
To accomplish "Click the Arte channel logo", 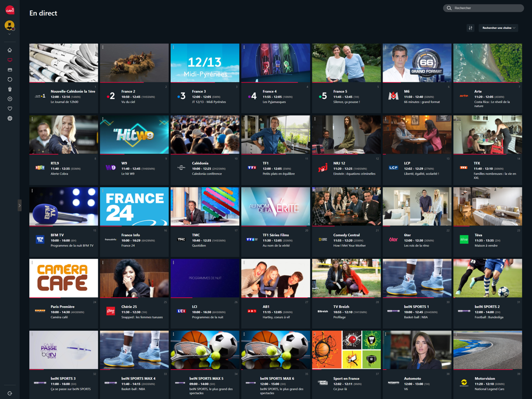I will tap(464, 96).
